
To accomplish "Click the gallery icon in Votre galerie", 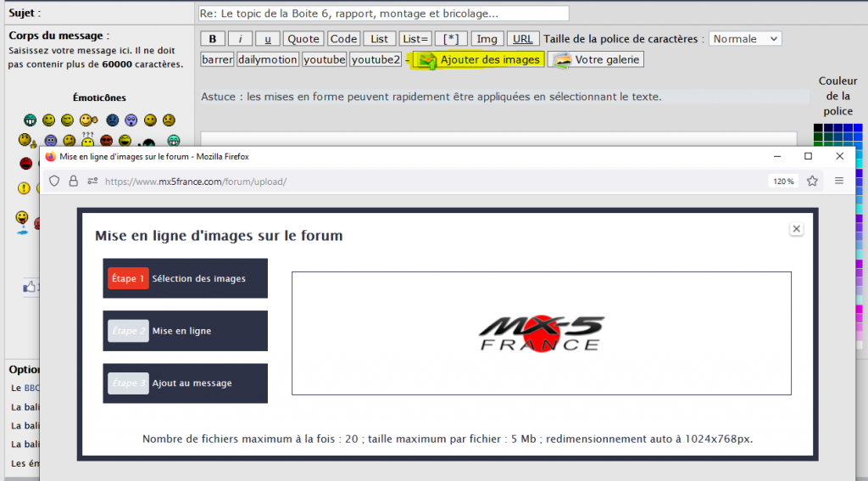I will (x=562, y=60).
